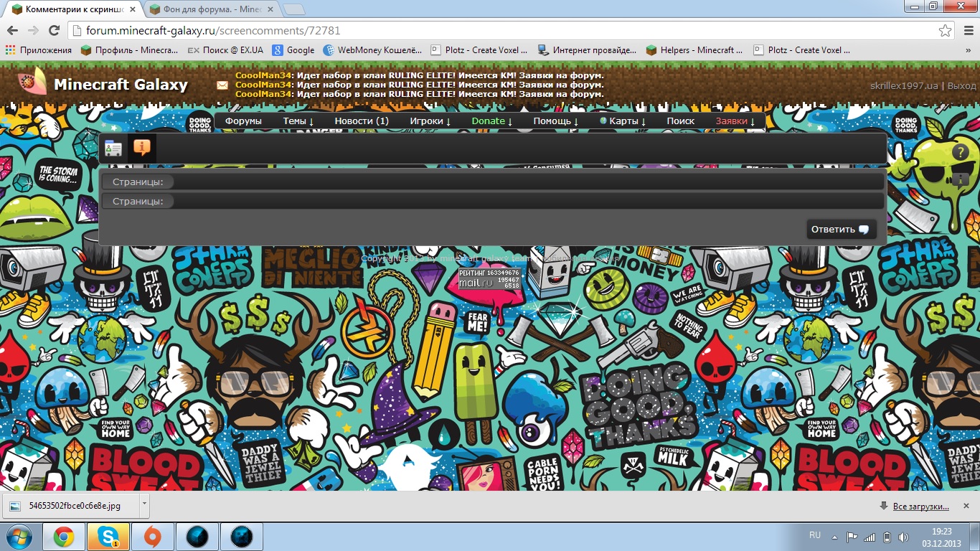
Task: Go forward with the browser forward arrow
Action: point(33,31)
